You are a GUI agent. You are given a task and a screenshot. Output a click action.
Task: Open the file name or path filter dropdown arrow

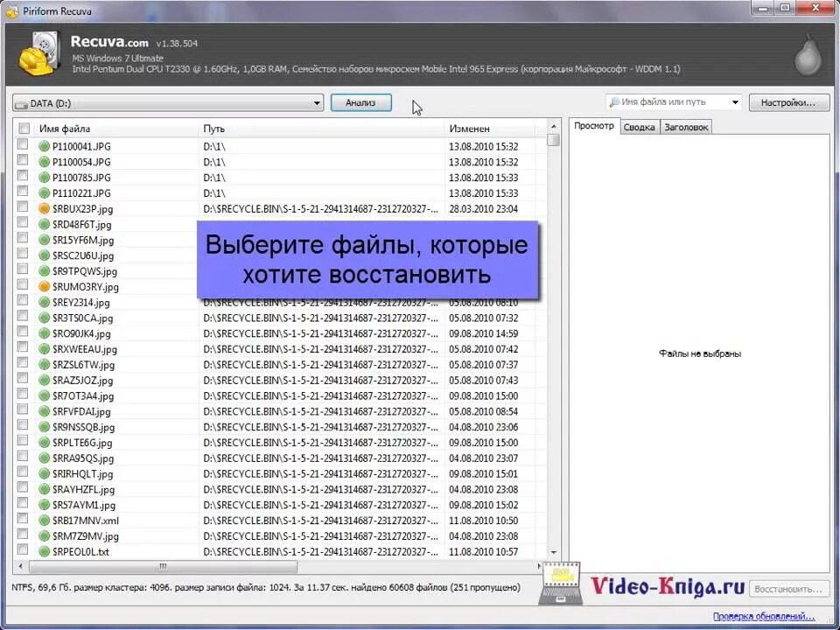(735, 102)
